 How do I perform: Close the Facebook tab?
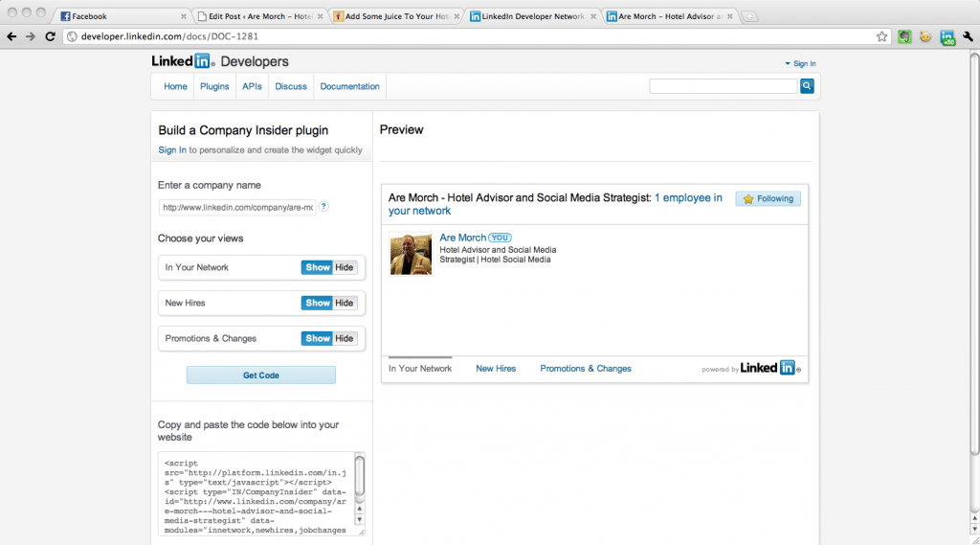point(183,16)
